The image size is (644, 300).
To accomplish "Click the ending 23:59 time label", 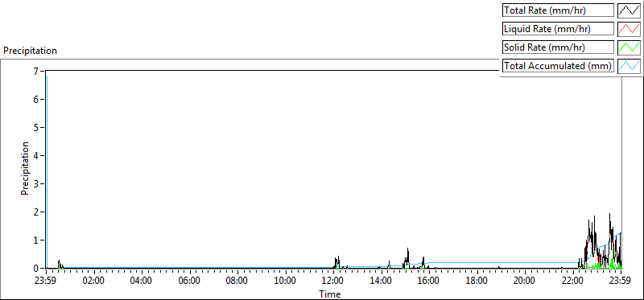I will pos(621,282).
